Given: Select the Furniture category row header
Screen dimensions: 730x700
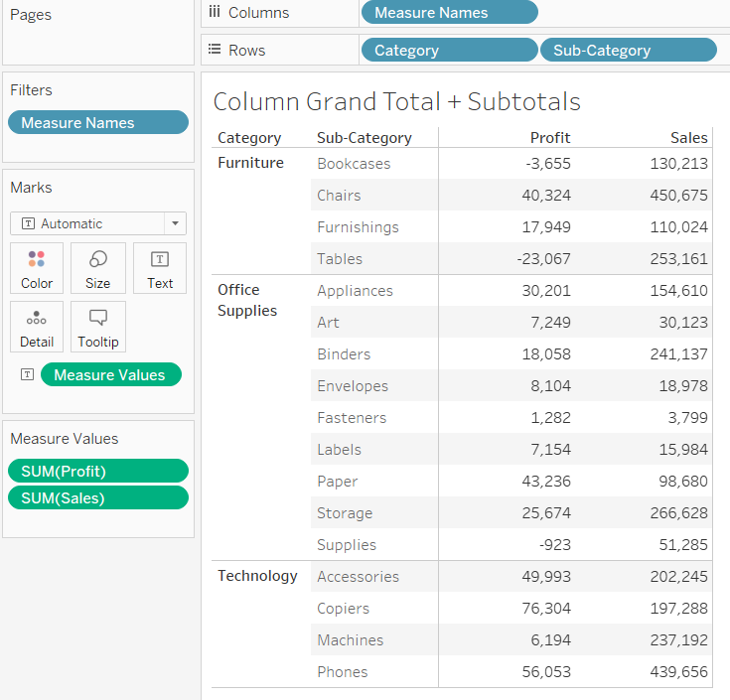Looking at the screenshot, I should [x=251, y=163].
